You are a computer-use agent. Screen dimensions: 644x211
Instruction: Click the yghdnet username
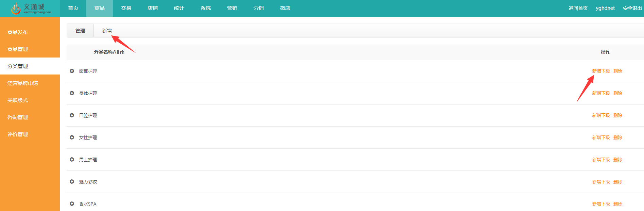(605, 8)
